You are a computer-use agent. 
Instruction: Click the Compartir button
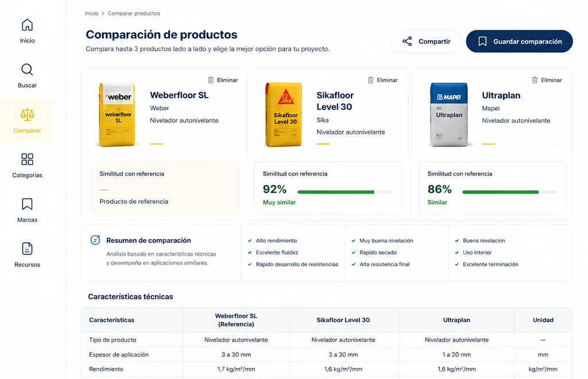[427, 41]
